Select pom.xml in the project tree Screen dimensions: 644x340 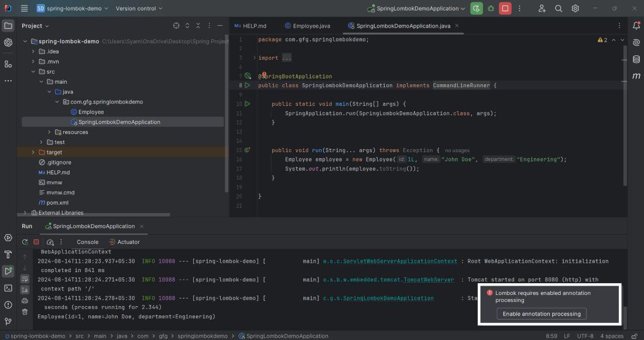[57, 202]
